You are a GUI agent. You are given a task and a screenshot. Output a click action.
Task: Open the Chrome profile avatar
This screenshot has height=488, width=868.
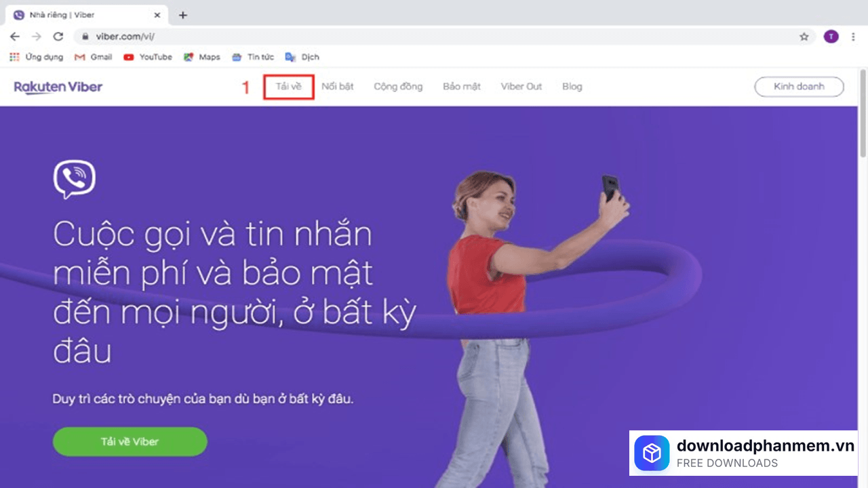[x=831, y=37]
